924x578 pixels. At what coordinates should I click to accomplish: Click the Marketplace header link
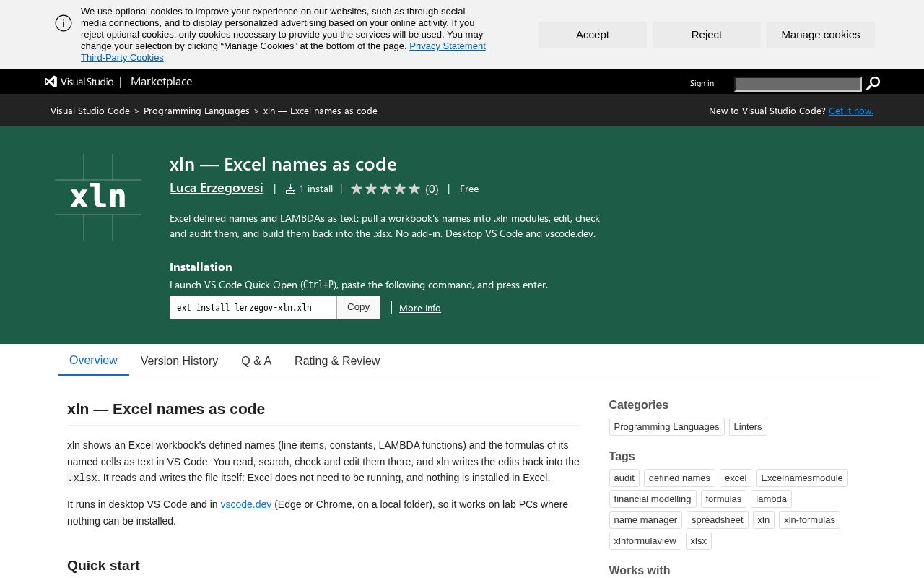coord(161,82)
